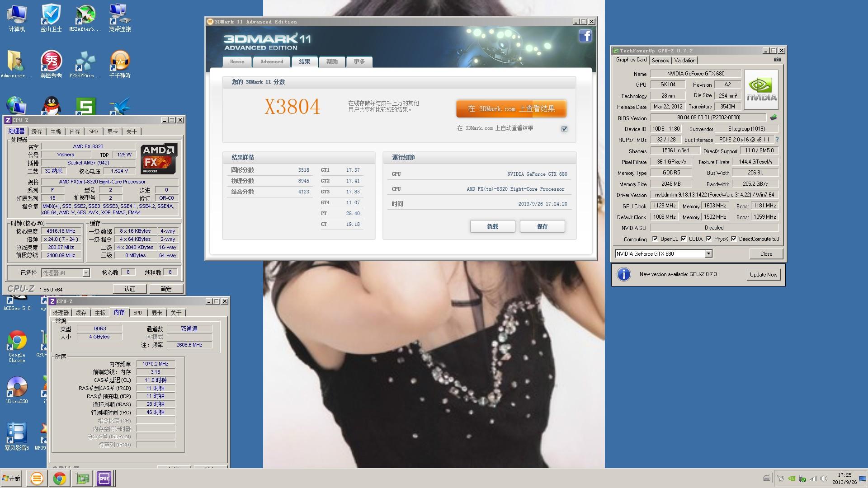Click the show desktop button in tray
This screenshot has width=868, height=488.
863,479
